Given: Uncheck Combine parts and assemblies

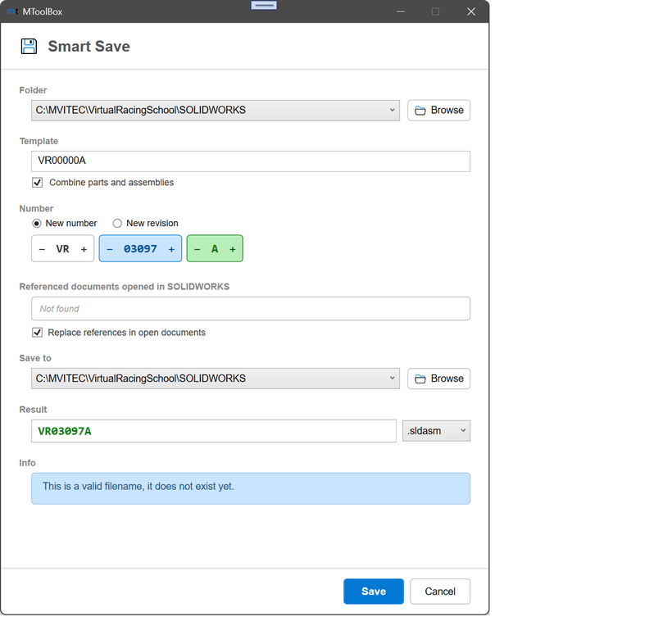Looking at the screenshot, I should pyautogui.click(x=37, y=182).
